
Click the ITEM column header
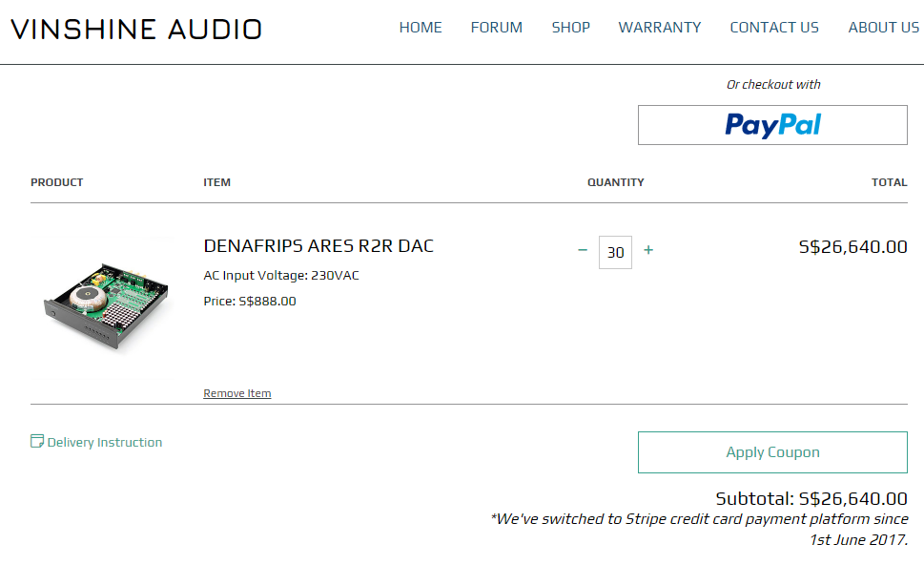click(216, 183)
